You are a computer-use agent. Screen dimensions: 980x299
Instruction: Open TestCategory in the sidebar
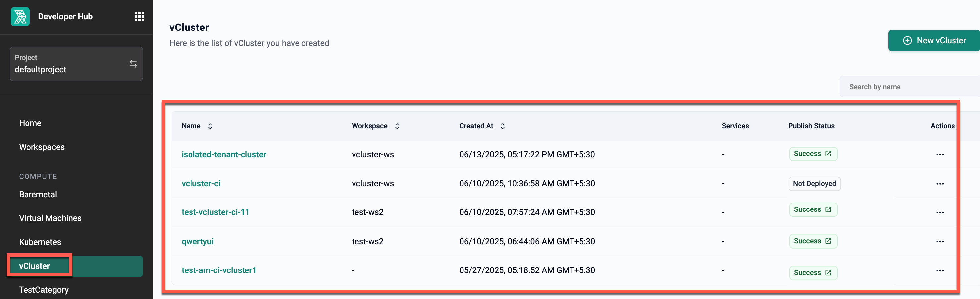44,290
